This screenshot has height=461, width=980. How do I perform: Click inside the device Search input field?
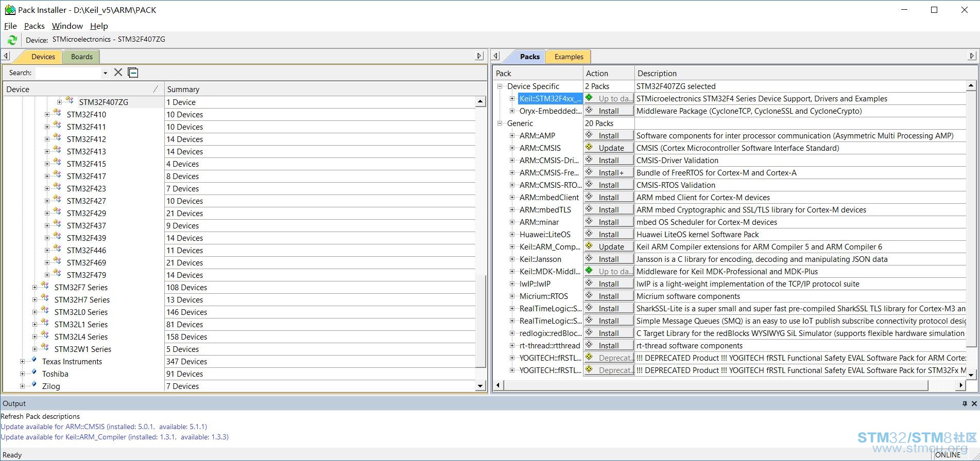click(x=68, y=73)
